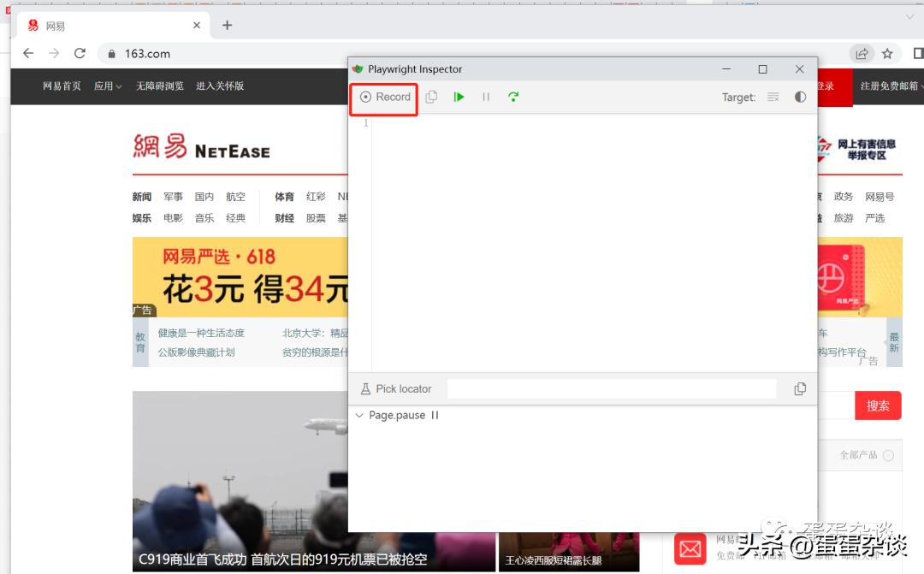
Task: Click the Copy script icon next to Record
Action: point(431,97)
